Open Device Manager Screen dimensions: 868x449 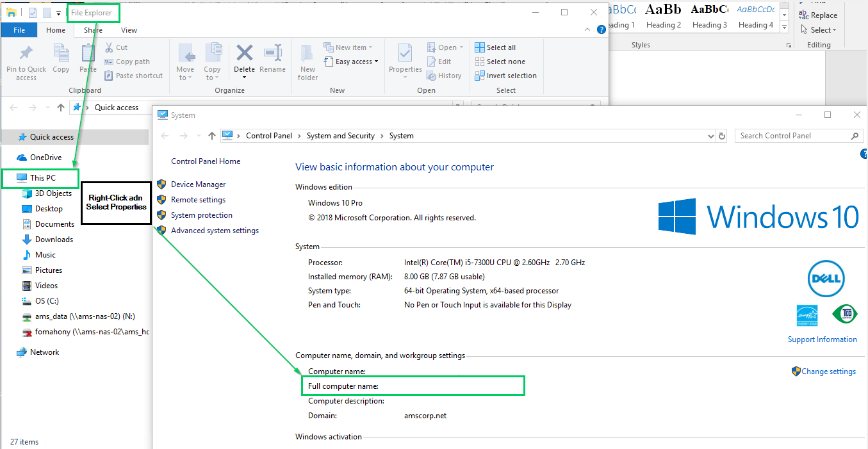click(x=199, y=184)
